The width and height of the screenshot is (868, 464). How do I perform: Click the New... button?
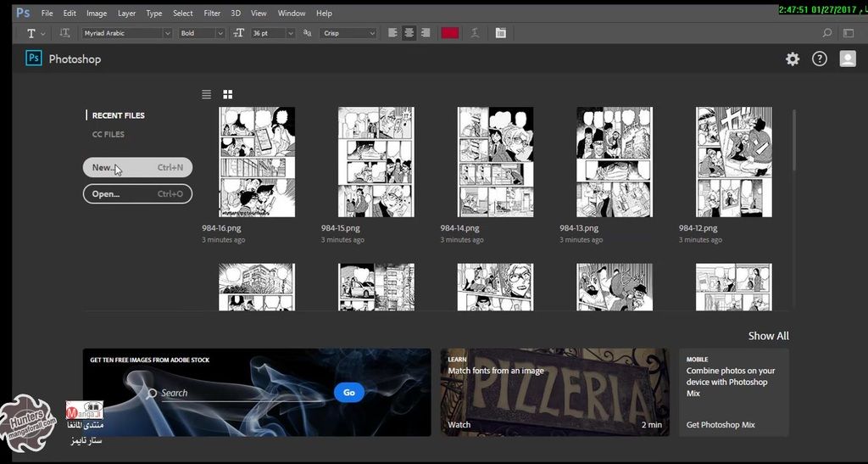click(137, 167)
